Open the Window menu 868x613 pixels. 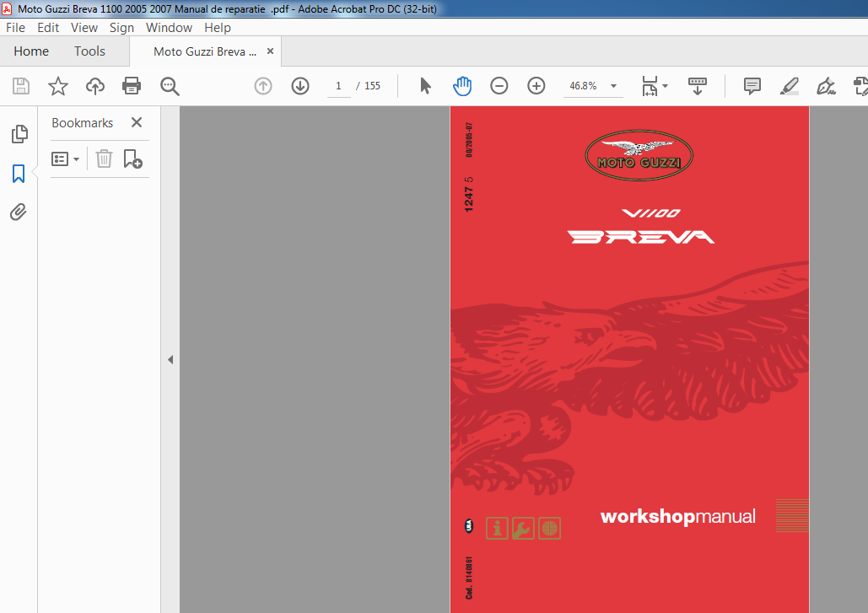(169, 28)
